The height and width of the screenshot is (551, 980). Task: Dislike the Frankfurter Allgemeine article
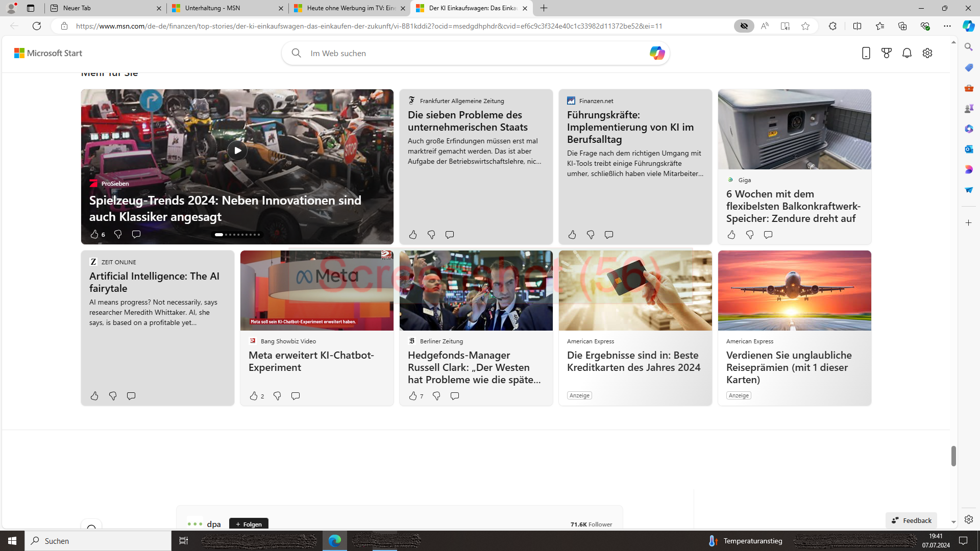point(431,235)
